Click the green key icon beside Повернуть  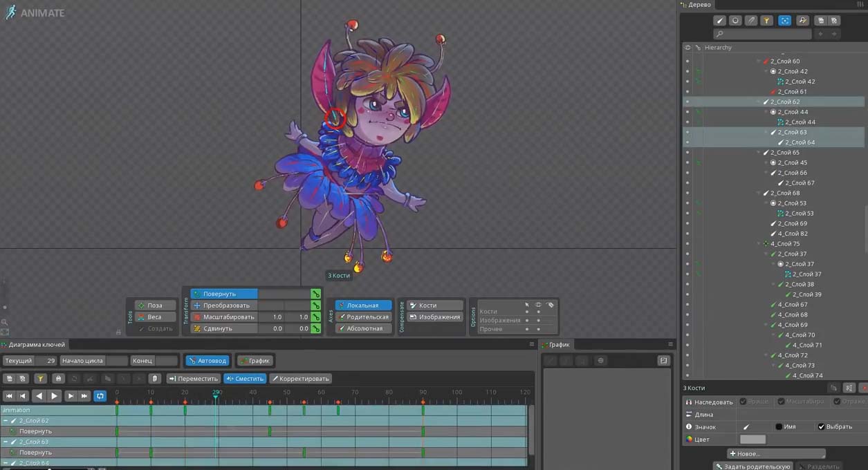tap(315, 294)
